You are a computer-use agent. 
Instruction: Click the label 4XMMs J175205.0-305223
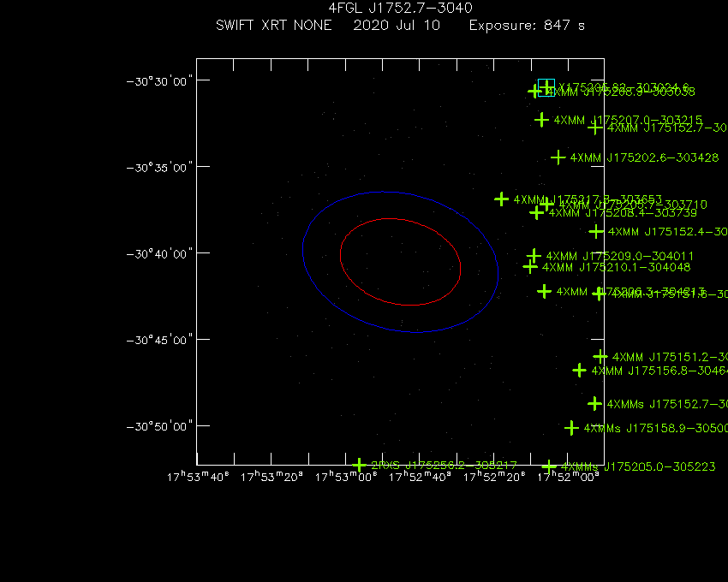pos(638,467)
